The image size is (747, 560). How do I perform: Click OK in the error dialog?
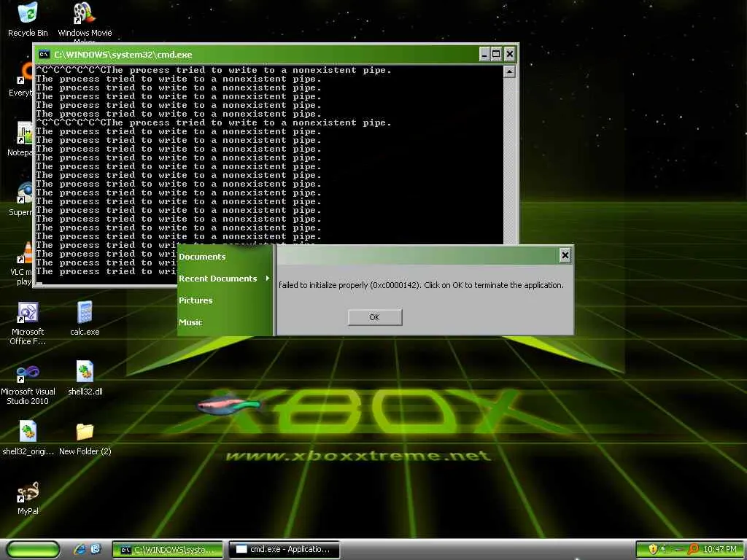[375, 317]
